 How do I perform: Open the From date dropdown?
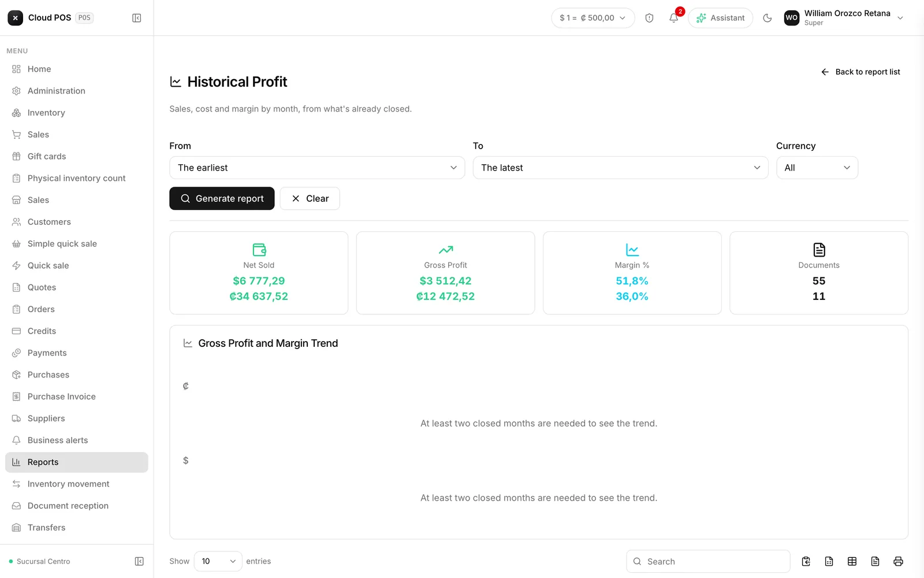tap(317, 168)
